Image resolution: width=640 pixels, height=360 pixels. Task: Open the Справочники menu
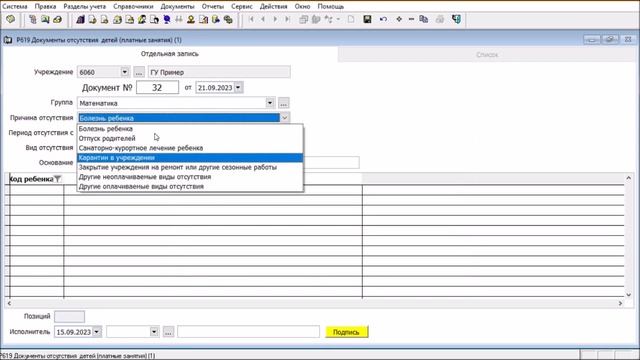click(133, 7)
